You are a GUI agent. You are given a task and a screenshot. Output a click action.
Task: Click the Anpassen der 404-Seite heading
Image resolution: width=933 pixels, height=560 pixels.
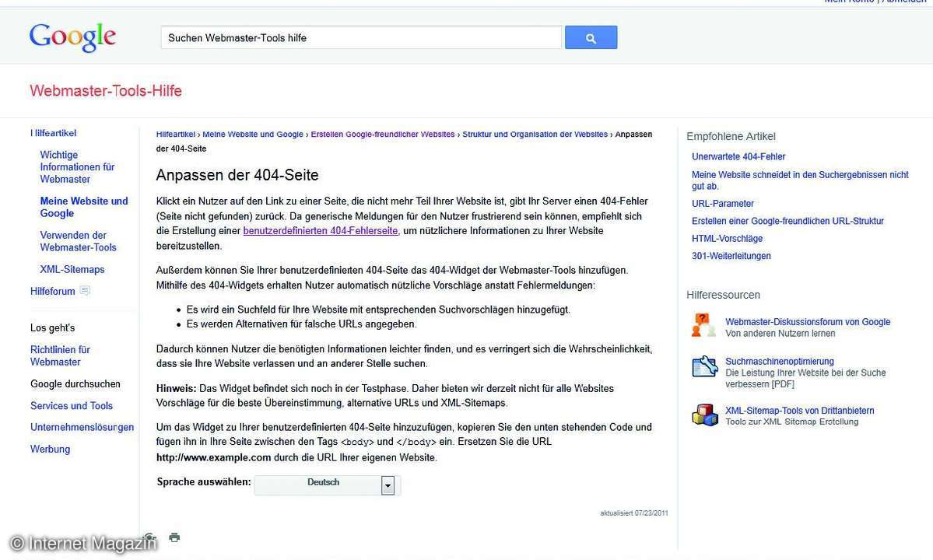point(237,175)
